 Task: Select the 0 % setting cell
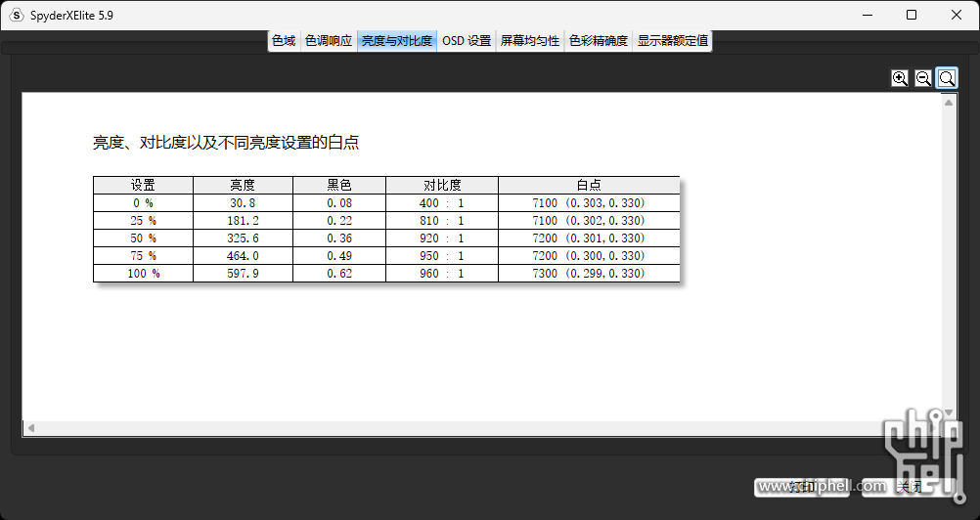coord(143,203)
